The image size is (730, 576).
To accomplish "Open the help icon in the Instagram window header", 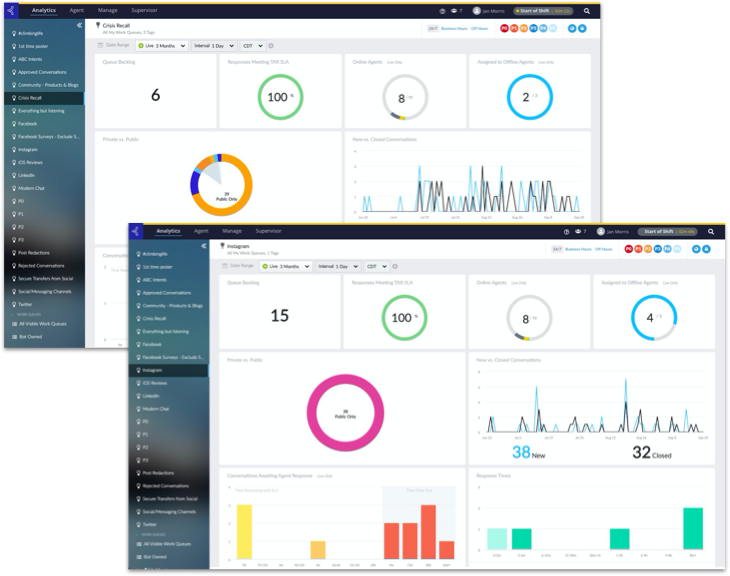I will pyautogui.click(x=566, y=231).
